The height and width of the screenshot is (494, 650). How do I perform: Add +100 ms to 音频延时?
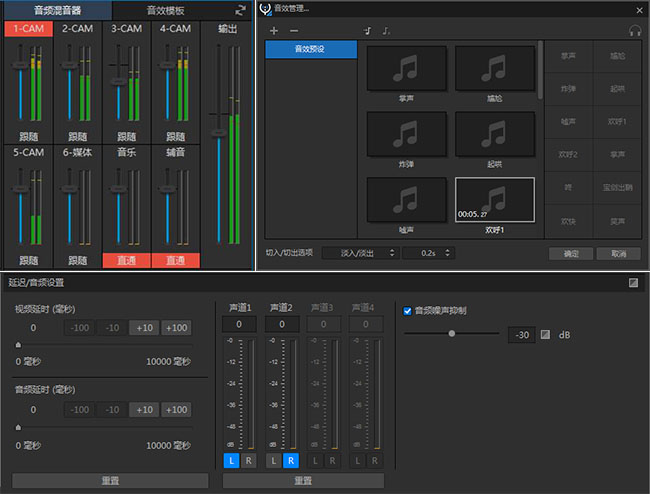point(177,409)
